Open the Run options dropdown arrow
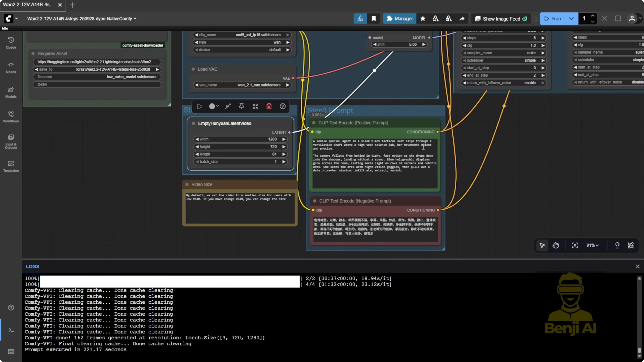 click(x=571, y=19)
